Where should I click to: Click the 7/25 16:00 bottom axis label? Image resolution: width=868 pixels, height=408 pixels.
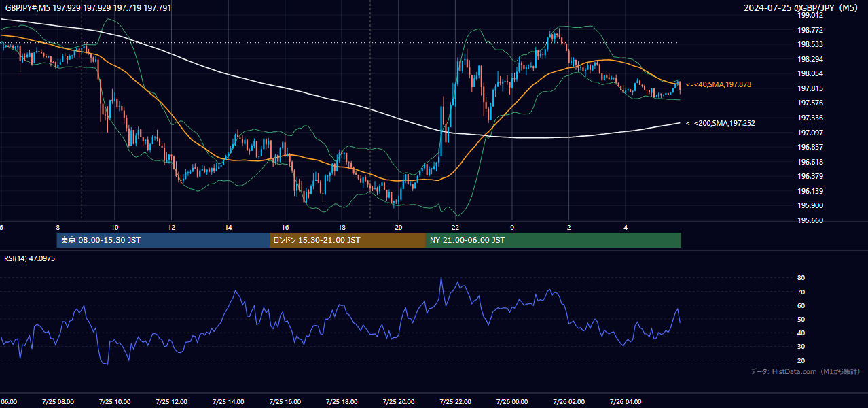[x=285, y=402]
